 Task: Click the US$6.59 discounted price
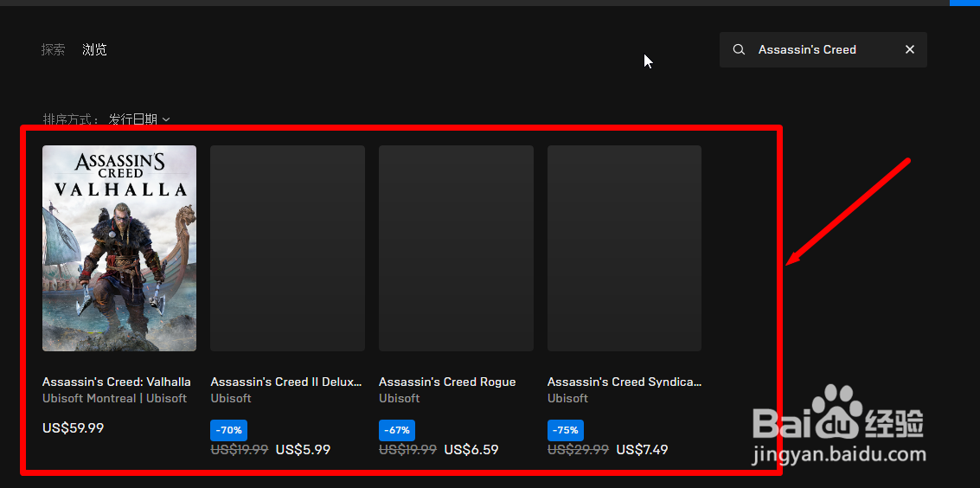[471, 449]
